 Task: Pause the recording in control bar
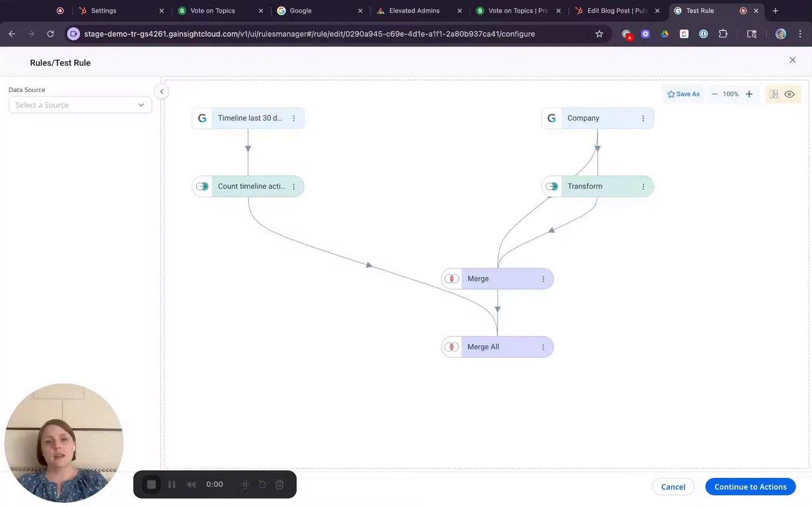coord(171,485)
